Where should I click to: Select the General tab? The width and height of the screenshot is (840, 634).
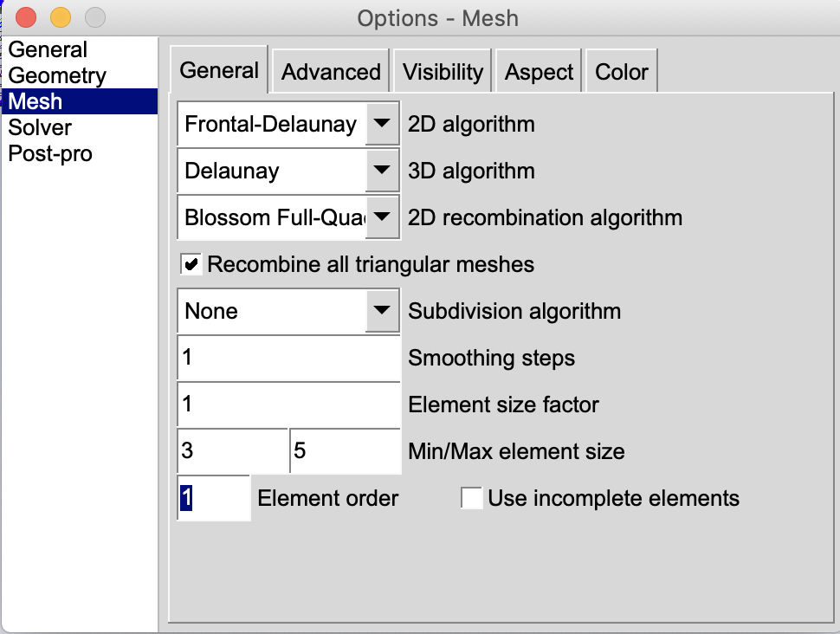pyautogui.click(x=219, y=70)
